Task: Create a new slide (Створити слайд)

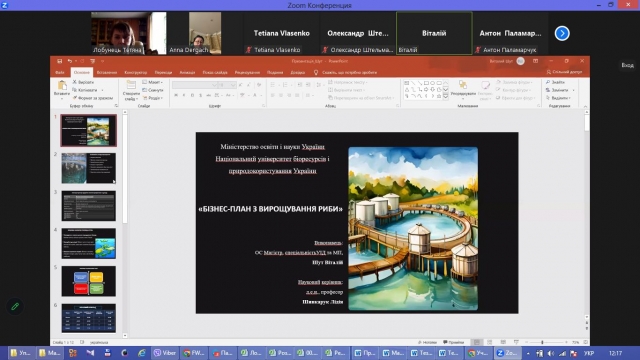Action: pyautogui.click(x=131, y=91)
